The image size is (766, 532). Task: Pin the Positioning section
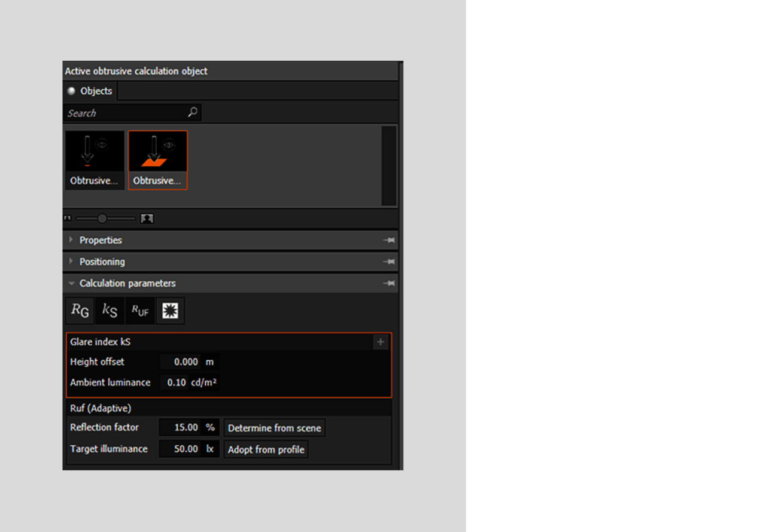click(389, 262)
